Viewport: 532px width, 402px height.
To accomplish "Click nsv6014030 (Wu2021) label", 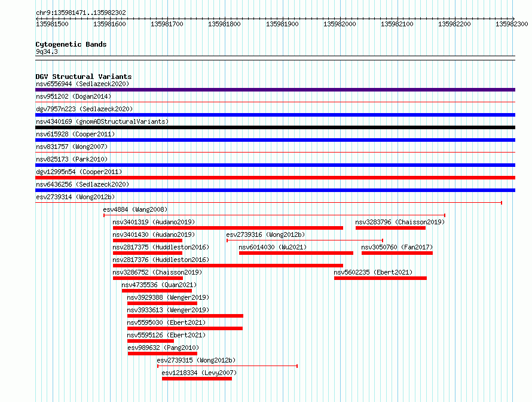I will [273, 247].
